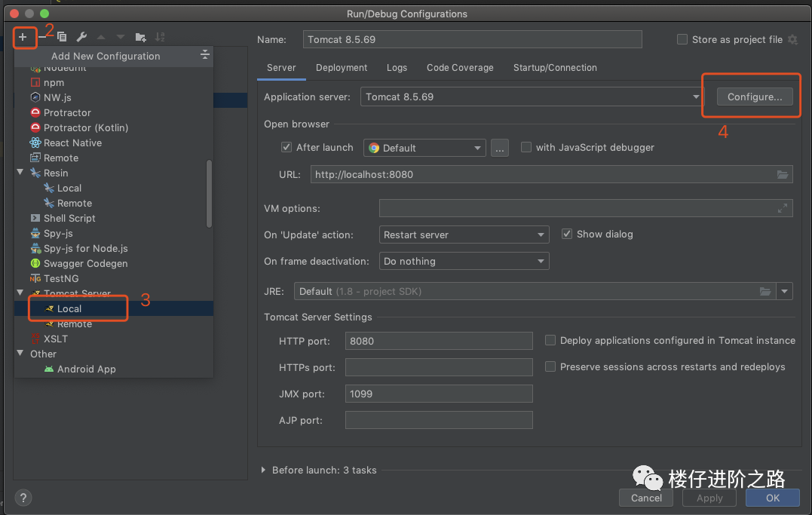Image resolution: width=812 pixels, height=515 pixels.
Task: Switch to the Logs tab
Action: (397, 68)
